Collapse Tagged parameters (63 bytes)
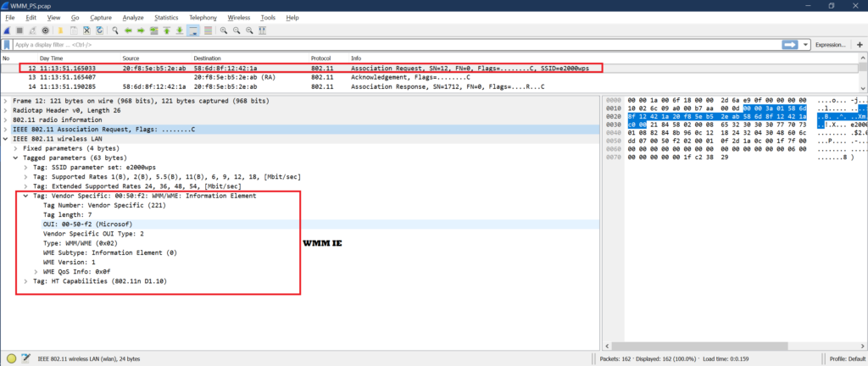The height and width of the screenshot is (366, 868). 17,158
